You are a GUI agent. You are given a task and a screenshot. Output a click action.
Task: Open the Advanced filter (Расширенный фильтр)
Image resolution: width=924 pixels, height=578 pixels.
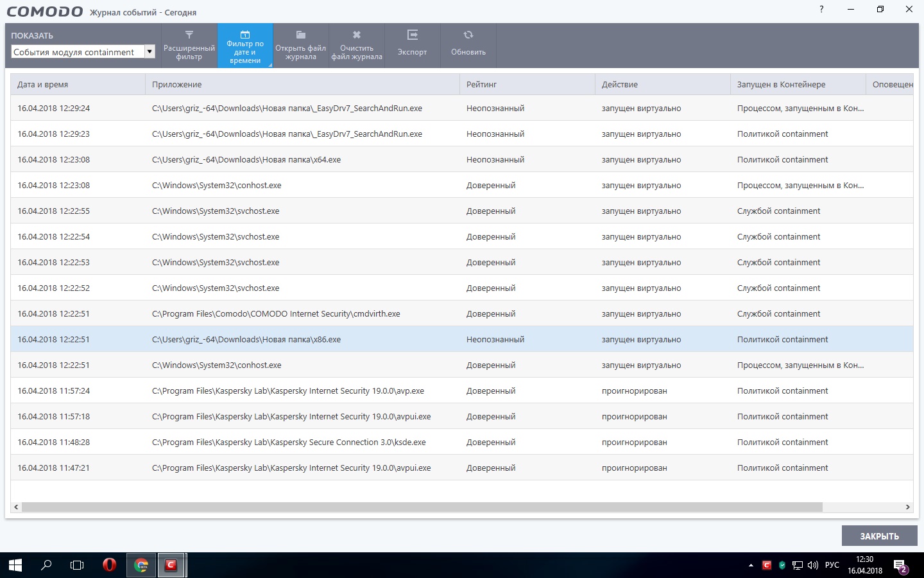pyautogui.click(x=189, y=45)
